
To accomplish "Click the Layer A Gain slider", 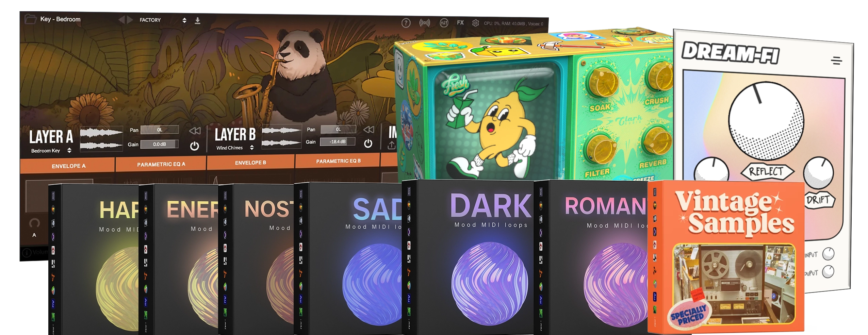I will point(160,144).
